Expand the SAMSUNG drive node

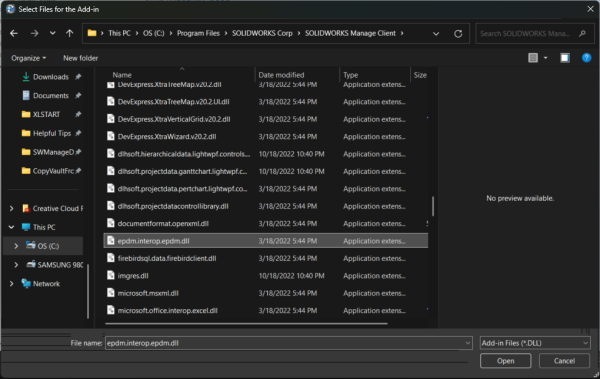(16, 265)
